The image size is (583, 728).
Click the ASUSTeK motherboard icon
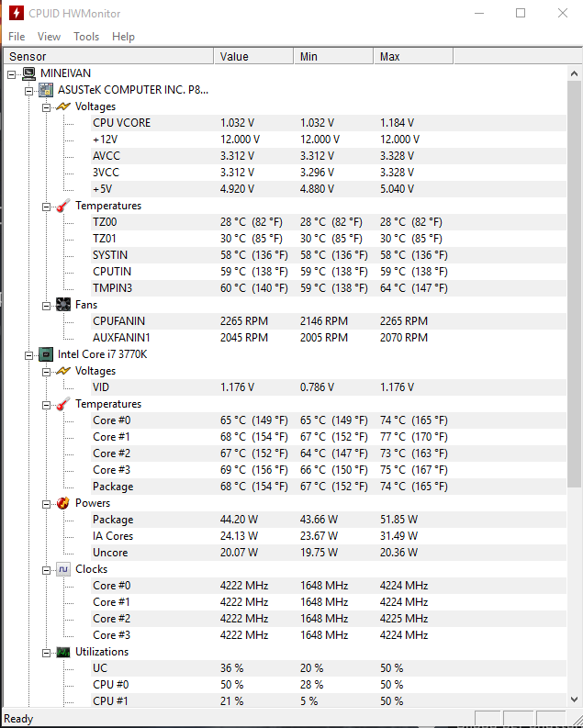(46, 90)
